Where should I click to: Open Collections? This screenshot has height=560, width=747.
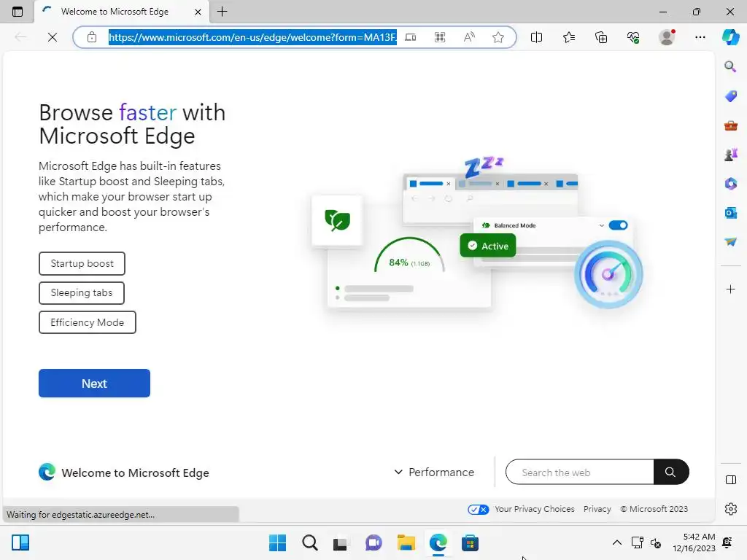click(x=601, y=37)
